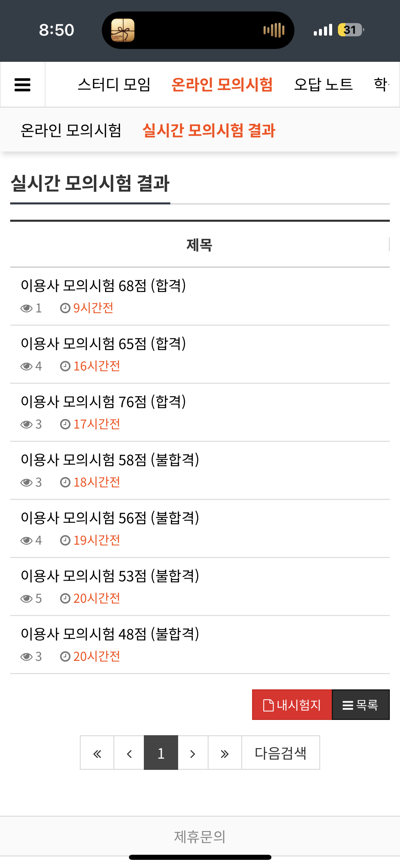Go to the next page arrow
Screen dimensions: 400x868
193,754
